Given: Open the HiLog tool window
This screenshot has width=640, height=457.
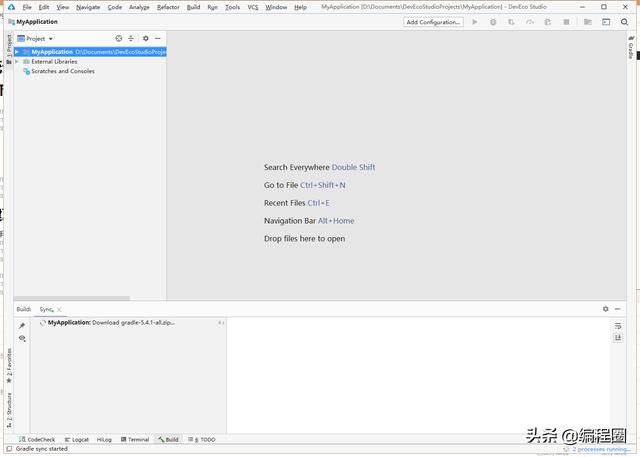Looking at the screenshot, I should (104, 439).
